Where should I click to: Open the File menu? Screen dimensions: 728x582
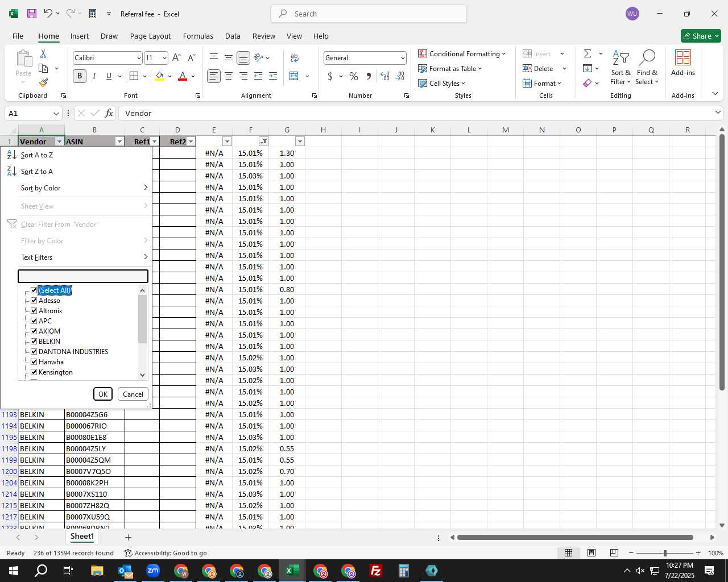pos(18,36)
